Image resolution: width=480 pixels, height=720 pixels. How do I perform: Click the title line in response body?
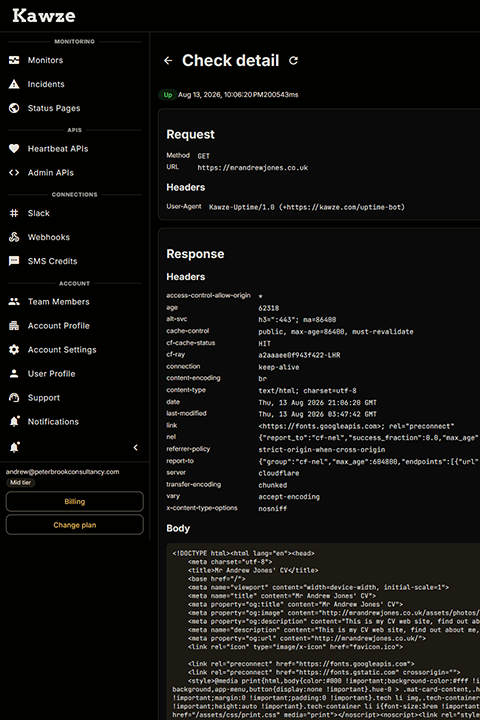point(253,570)
